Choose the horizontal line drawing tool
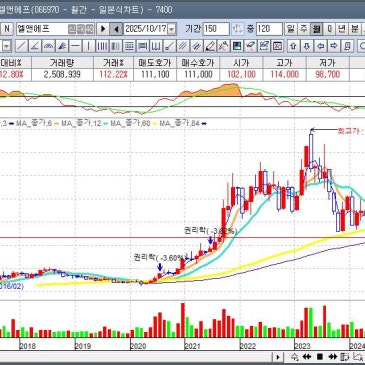Image resolution: width=365 pixels, height=365 pixels. pos(76,46)
